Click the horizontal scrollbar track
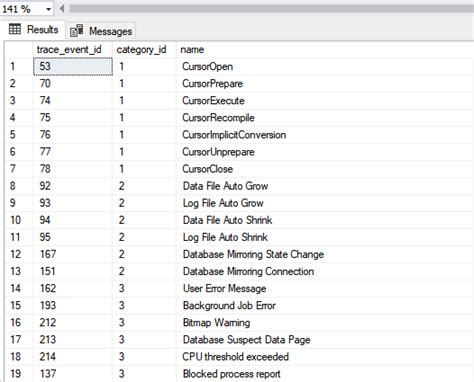This screenshot has height=382, width=474. [271, 9]
